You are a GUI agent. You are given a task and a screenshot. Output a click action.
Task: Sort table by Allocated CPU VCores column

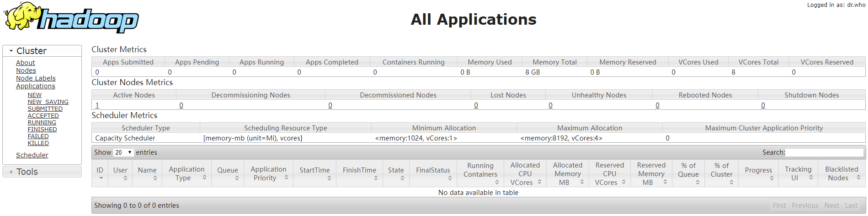[x=525, y=173]
